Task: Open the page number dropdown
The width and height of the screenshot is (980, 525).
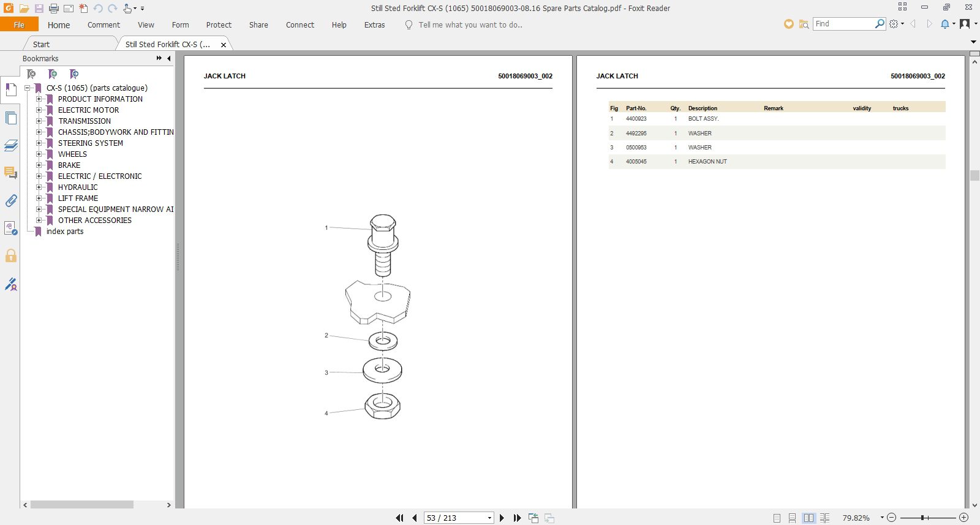Action: (x=489, y=518)
